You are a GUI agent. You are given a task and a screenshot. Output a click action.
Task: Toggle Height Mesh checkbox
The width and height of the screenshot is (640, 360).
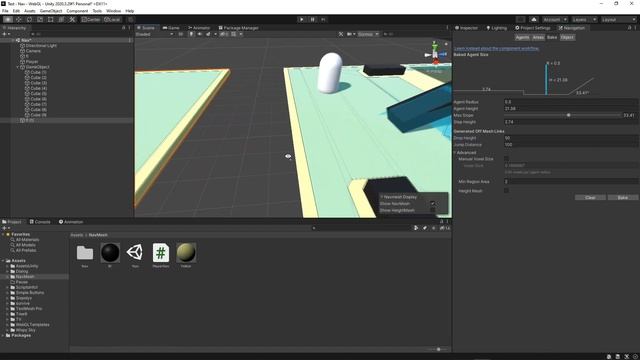[507, 191]
